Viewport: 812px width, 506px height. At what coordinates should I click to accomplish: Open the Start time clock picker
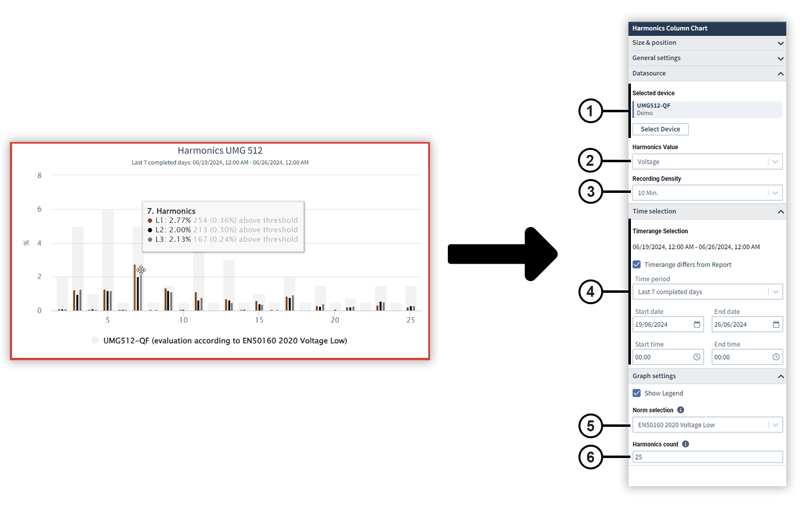(x=697, y=357)
